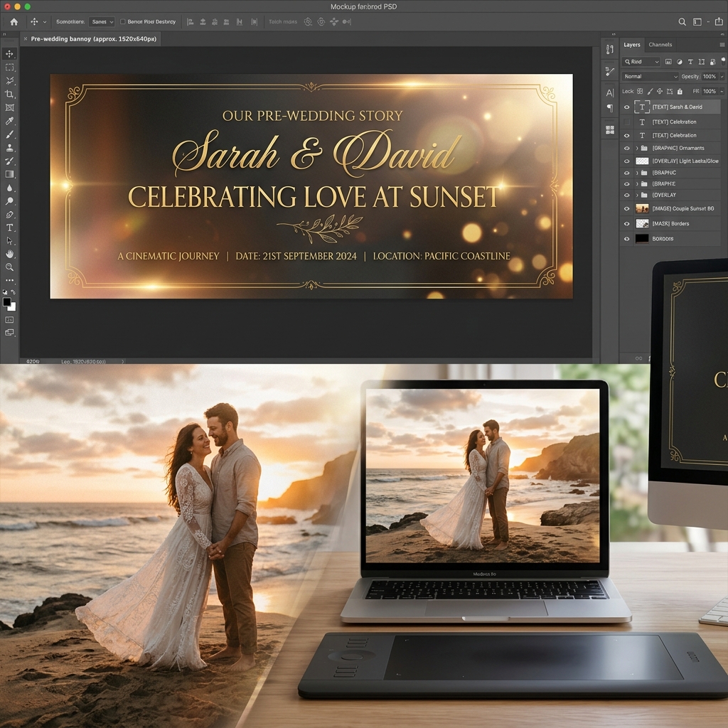
Task: Hide the Light Leaks overlay layer
Action: pos(627,161)
